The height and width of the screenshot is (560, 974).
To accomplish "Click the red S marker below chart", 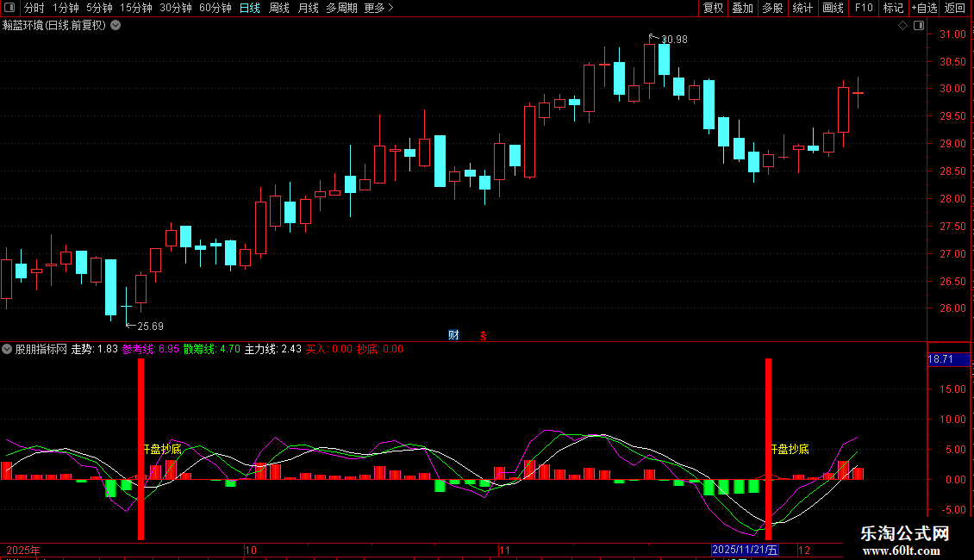I will tap(484, 336).
